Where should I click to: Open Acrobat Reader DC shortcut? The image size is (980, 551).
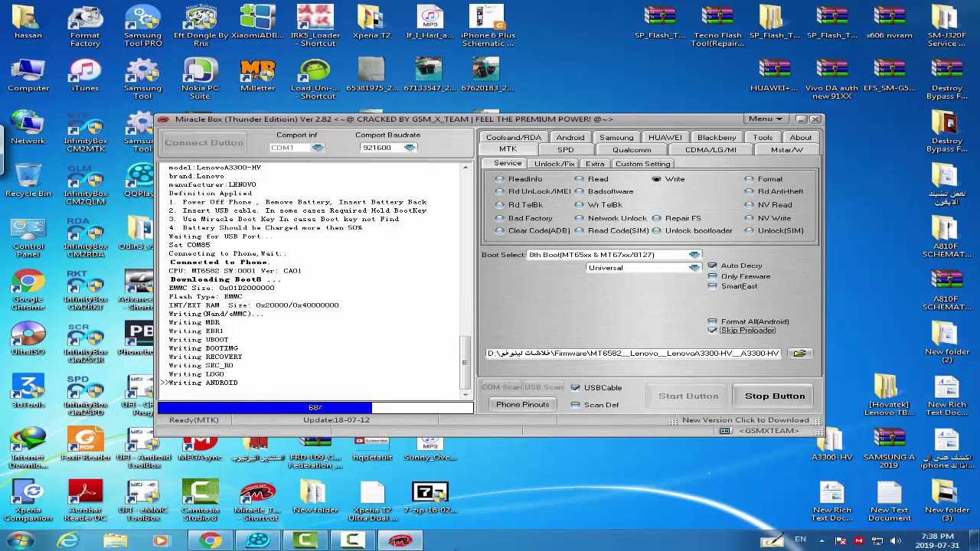point(85,502)
